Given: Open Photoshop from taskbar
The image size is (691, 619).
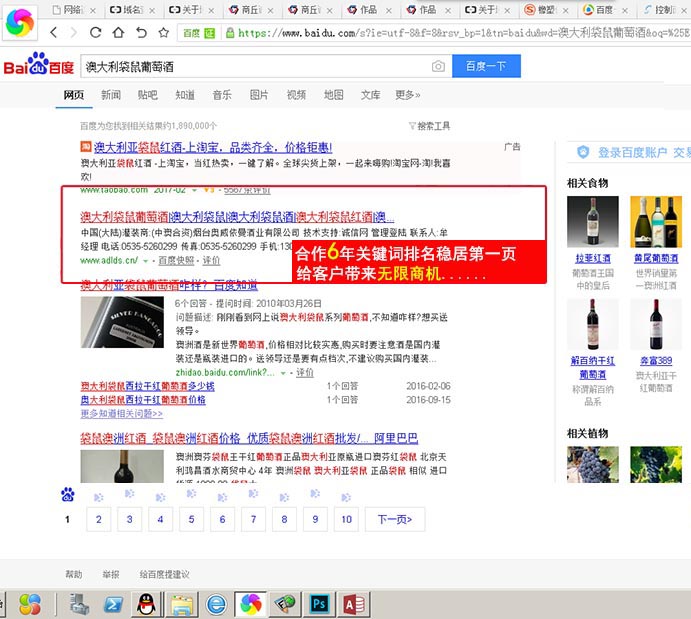Looking at the screenshot, I should [x=319, y=604].
